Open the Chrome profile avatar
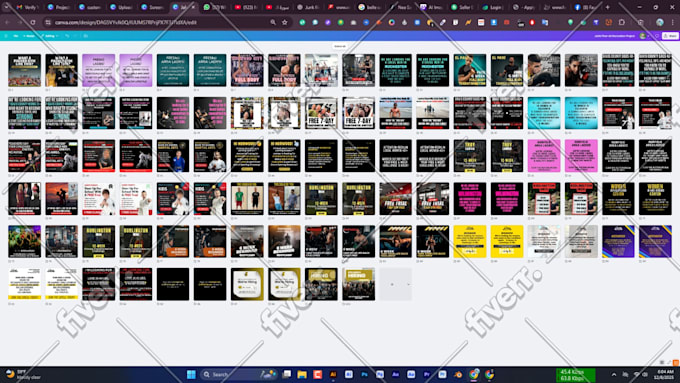The height and width of the screenshot is (383, 680). tap(660, 22)
